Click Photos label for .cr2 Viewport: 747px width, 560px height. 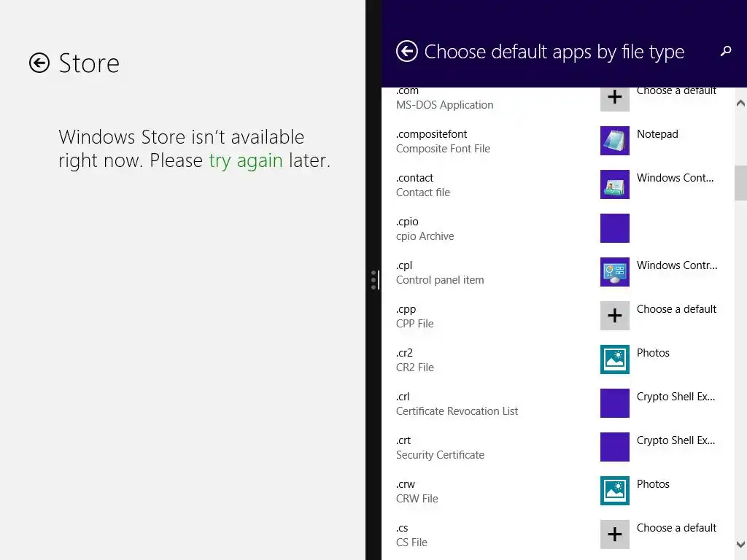[653, 353]
